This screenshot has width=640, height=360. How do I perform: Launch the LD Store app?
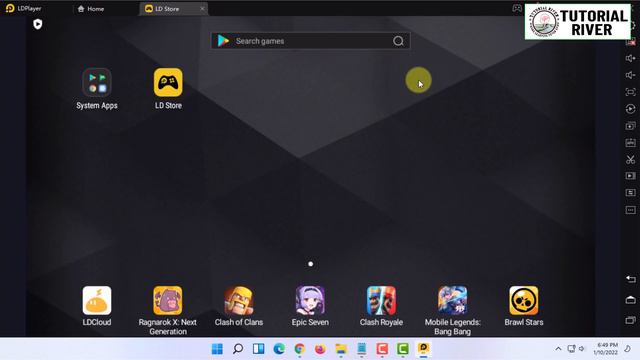pos(168,82)
